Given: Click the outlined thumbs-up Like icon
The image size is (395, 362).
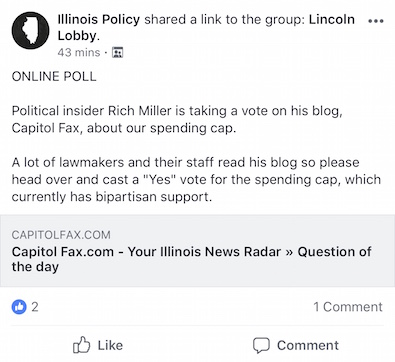Looking at the screenshot, I should (x=81, y=345).
